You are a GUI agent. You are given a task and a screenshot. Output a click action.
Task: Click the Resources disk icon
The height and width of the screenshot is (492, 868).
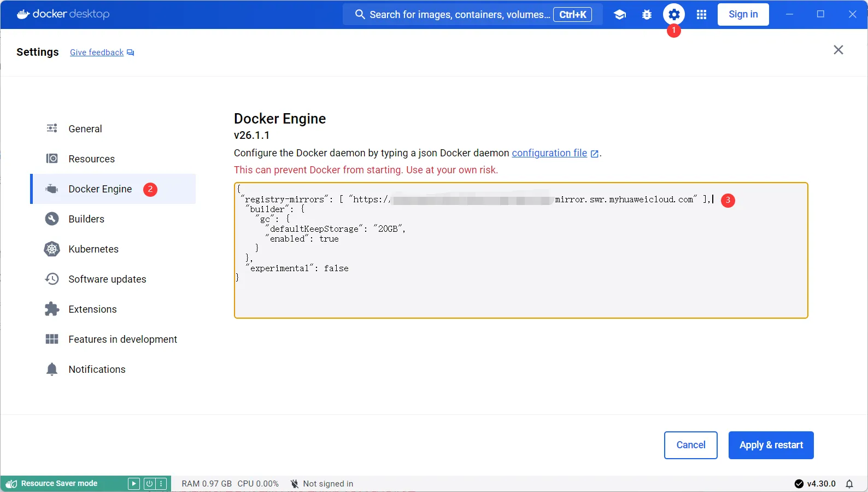click(52, 159)
